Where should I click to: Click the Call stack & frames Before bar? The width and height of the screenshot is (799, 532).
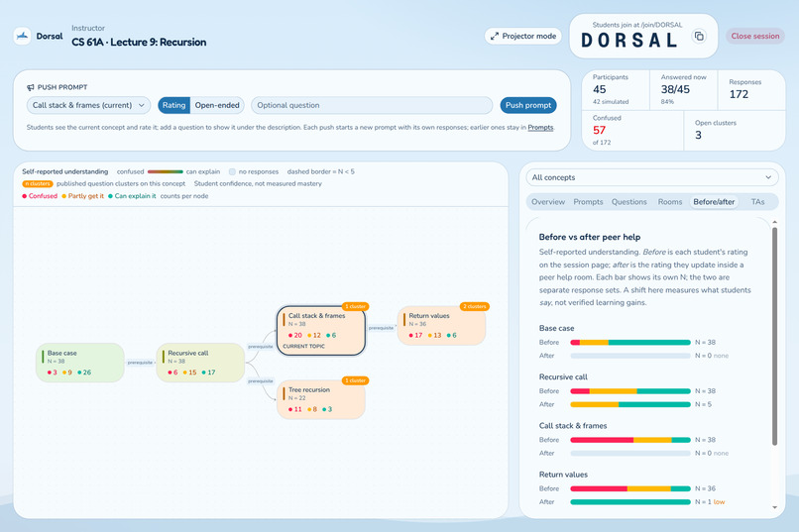pos(630,440)
